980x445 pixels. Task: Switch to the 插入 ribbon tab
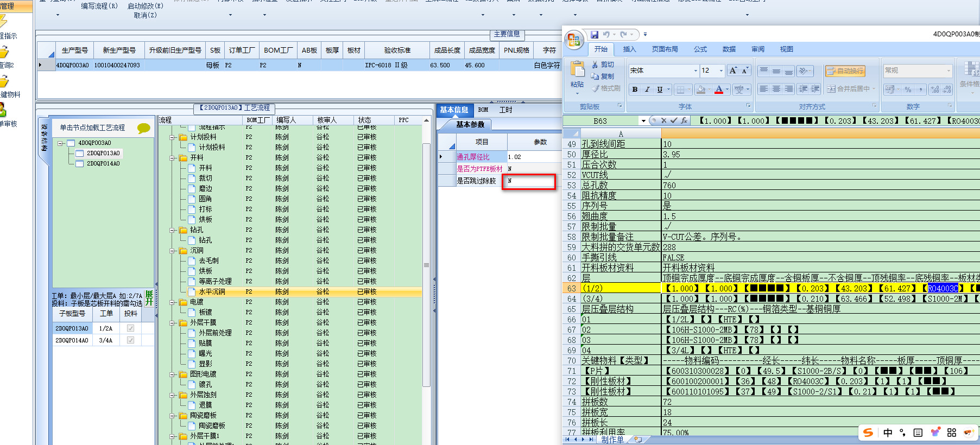click(629, 49)
